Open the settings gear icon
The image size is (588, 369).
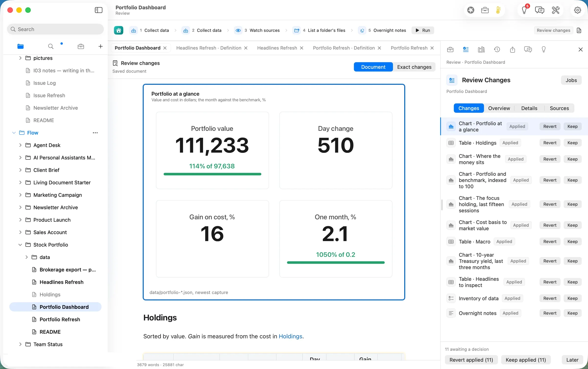pyautogui.click(x=577, y=10)
